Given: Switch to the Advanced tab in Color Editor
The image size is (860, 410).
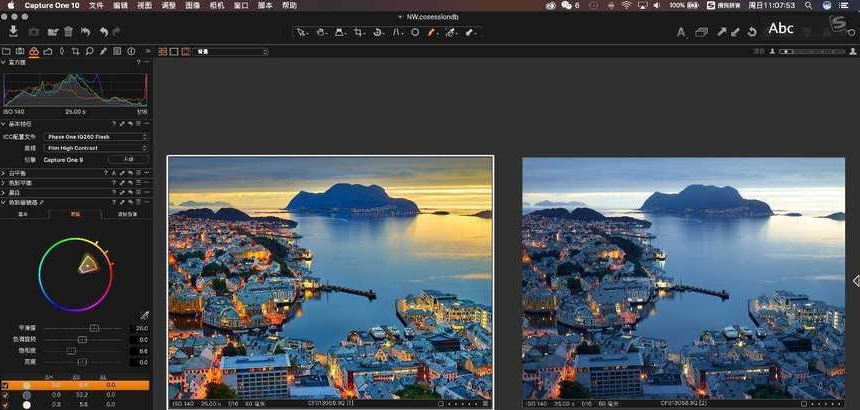Looking at the screenshot, I should pos(75,214).
